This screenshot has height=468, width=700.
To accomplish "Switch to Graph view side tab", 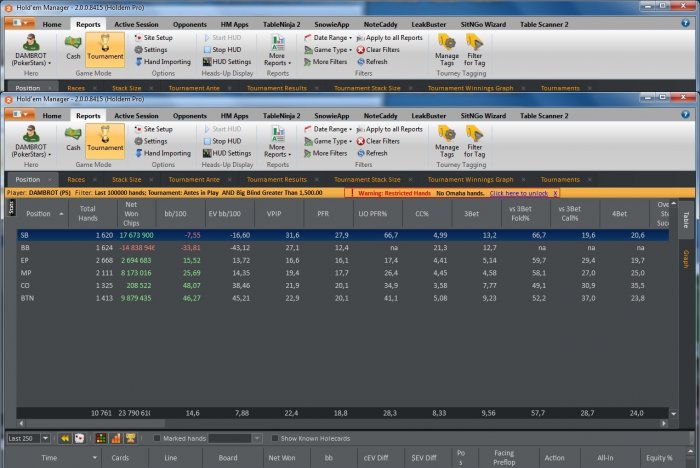I will (686, 259).
